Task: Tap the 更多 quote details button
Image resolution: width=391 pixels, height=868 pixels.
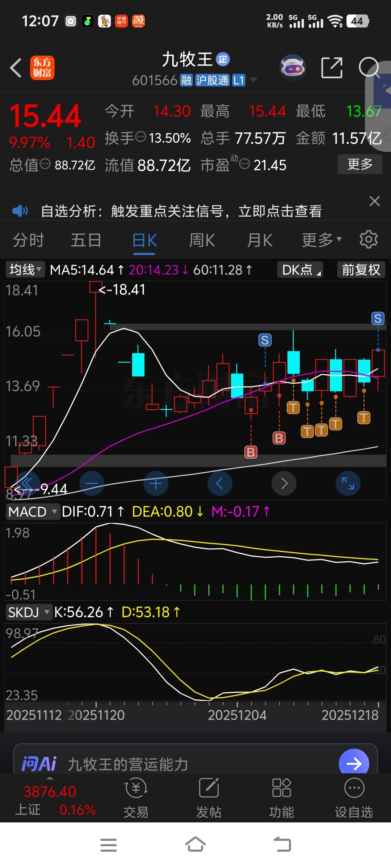Action: point(360,164)
